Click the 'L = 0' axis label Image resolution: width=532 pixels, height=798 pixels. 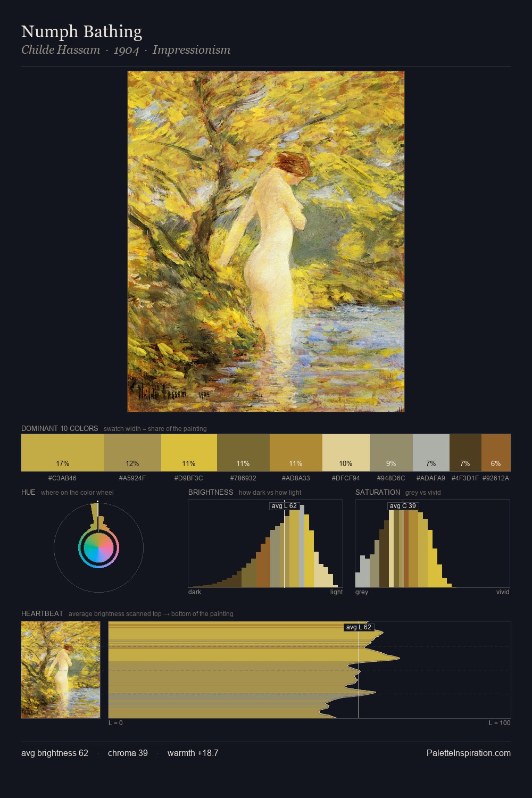pyautogui.click(x=115, y=723)
